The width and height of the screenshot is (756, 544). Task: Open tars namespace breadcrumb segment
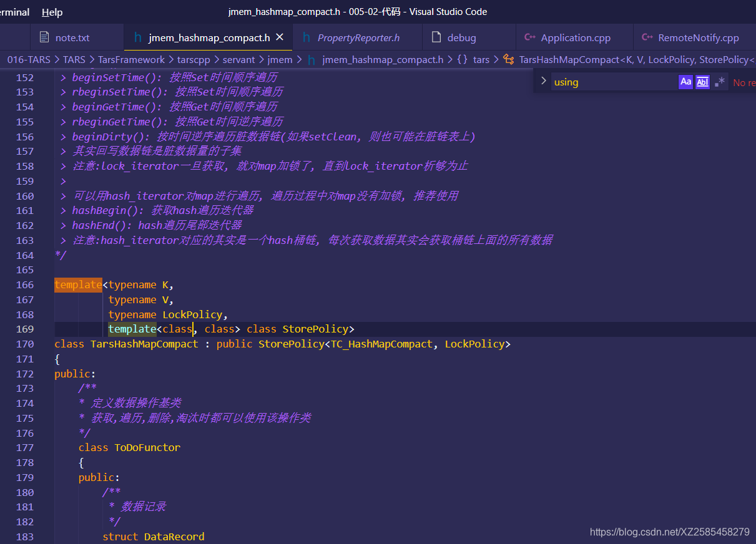coord(481,59)
